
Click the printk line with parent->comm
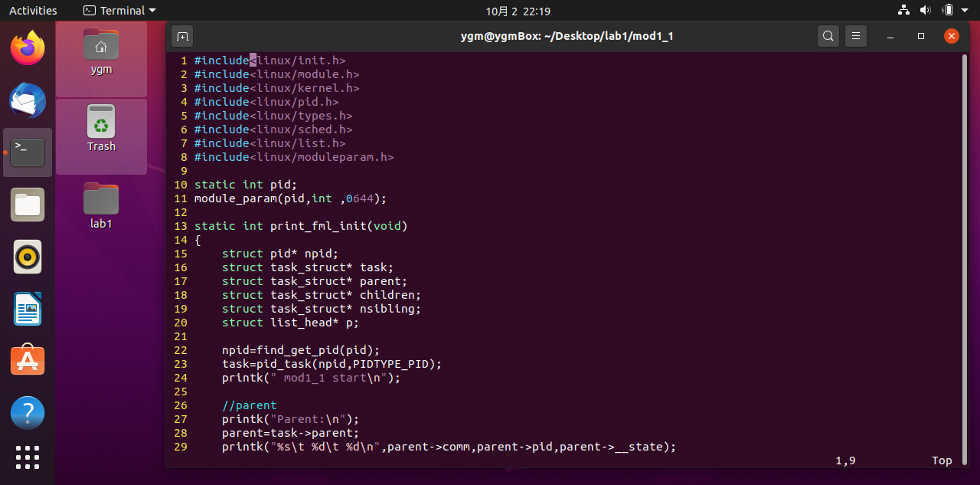449,447
